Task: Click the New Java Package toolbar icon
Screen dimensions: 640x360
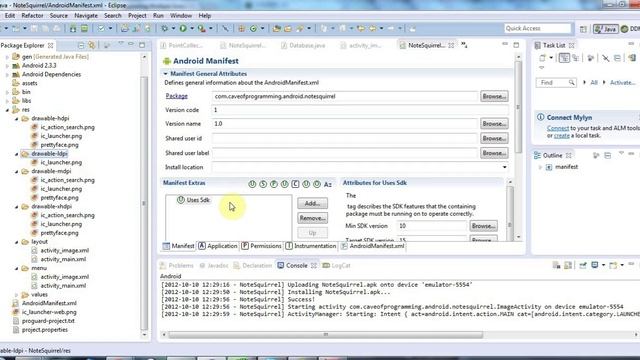Action: [242, 29]
